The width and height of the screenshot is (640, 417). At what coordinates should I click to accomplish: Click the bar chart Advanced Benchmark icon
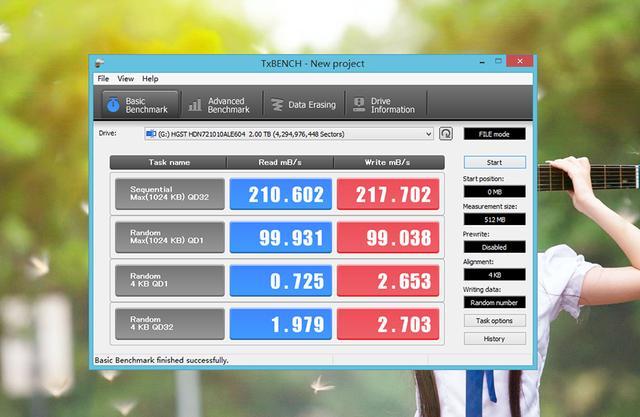194,104
